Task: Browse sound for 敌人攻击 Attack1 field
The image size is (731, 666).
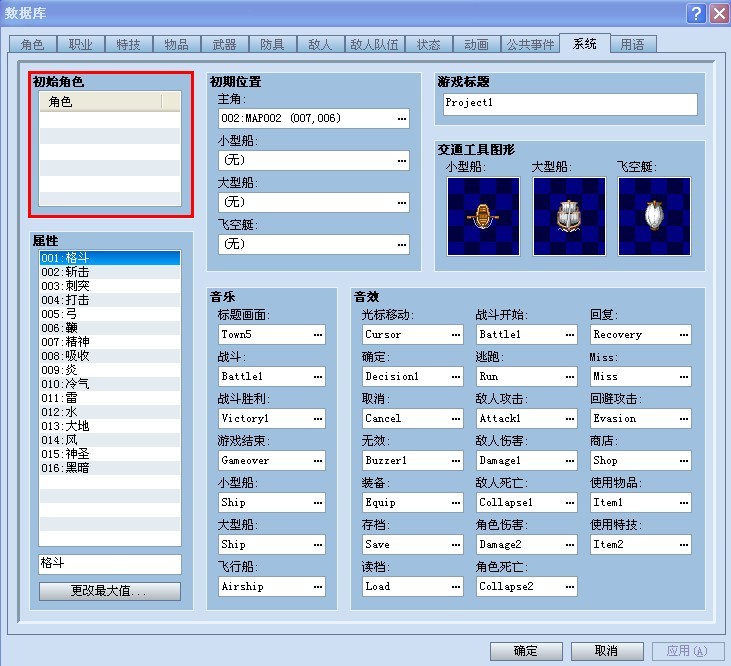Action: [569, 419]
